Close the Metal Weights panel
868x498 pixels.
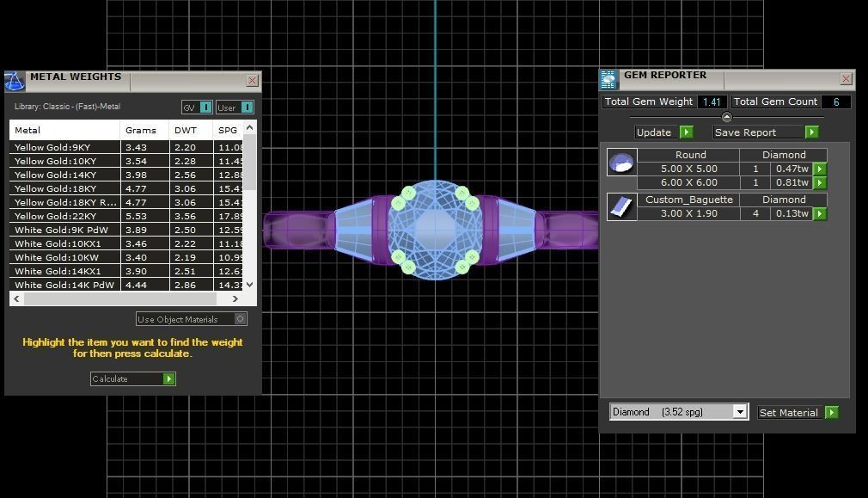252,81
